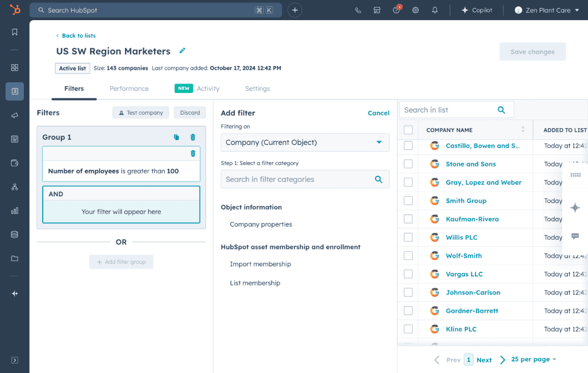Check the checkbox next to Smith Group
Screen dimensions: 588x373
pos(408,200)
